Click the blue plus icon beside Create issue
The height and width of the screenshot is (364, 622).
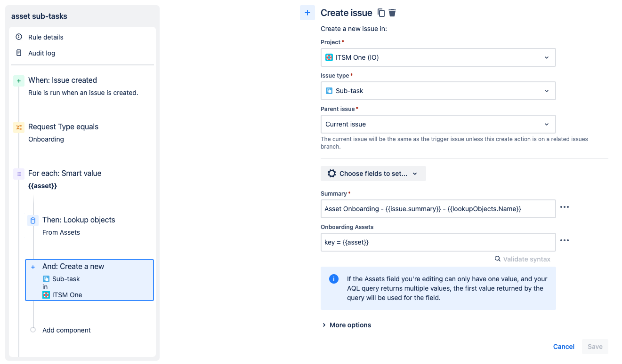(307, 13)
